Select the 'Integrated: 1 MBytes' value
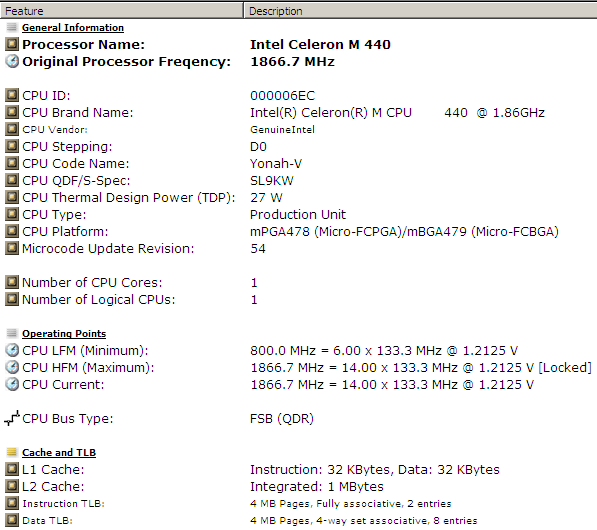The image size is (597, 530). (317, 487)
